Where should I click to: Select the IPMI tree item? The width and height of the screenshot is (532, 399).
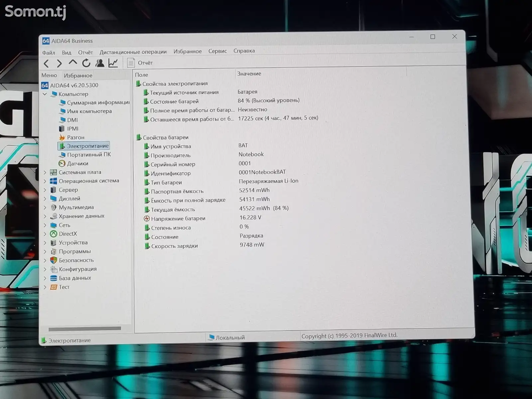(68, 128)
